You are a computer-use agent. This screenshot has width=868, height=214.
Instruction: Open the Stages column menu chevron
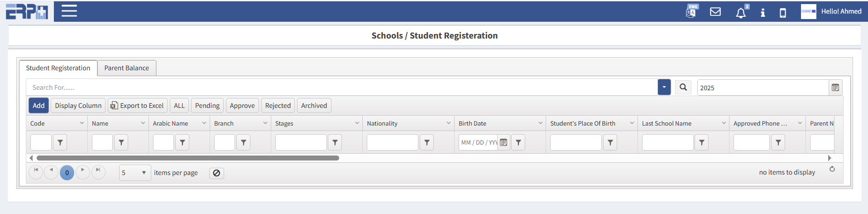click(x=357, y=123)
